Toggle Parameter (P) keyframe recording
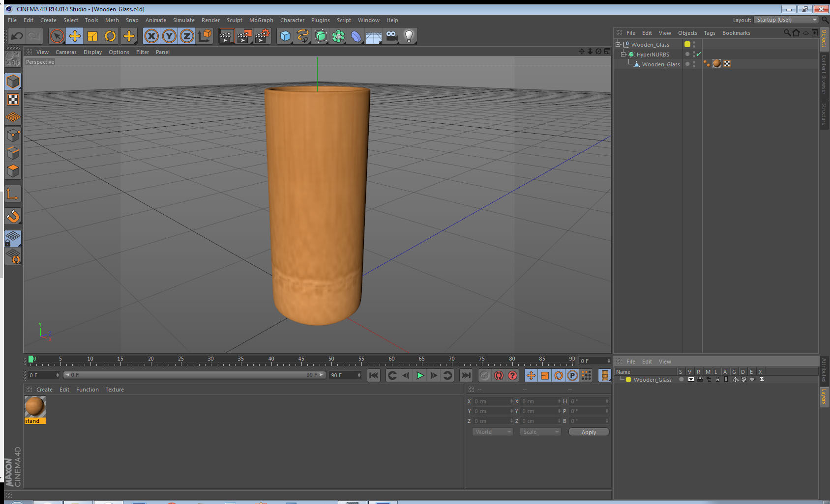This screenshot has height=504, width=830. (572, 375)
